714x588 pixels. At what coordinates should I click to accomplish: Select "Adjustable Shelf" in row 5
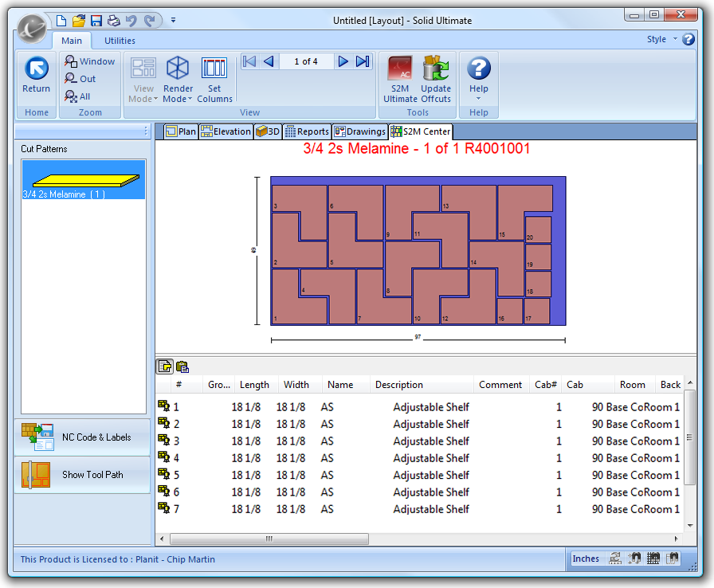[431, 475]
